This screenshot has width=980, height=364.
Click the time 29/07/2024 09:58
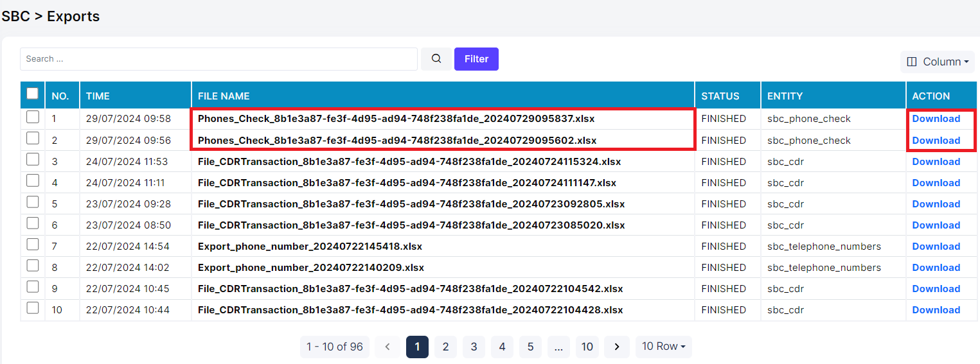129,119
